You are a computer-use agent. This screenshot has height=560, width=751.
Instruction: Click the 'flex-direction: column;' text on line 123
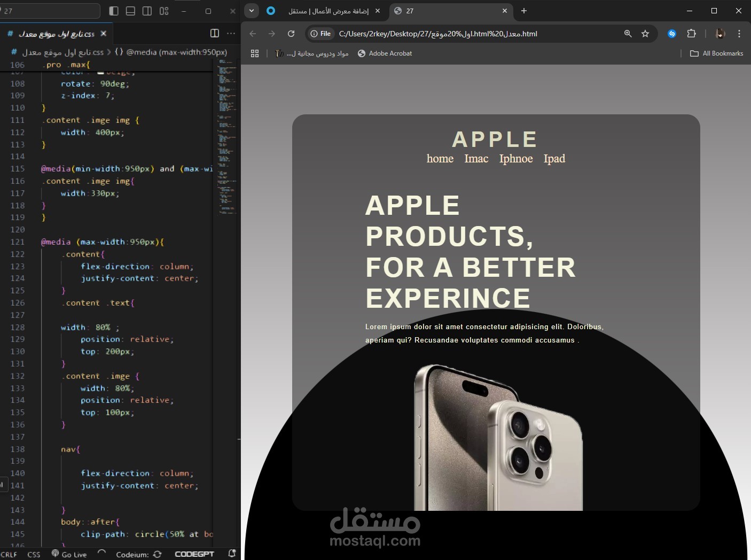137,266
